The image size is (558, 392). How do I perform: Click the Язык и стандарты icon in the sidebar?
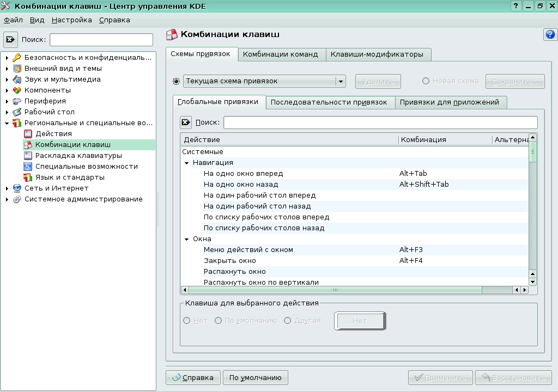tap(28, 177)
